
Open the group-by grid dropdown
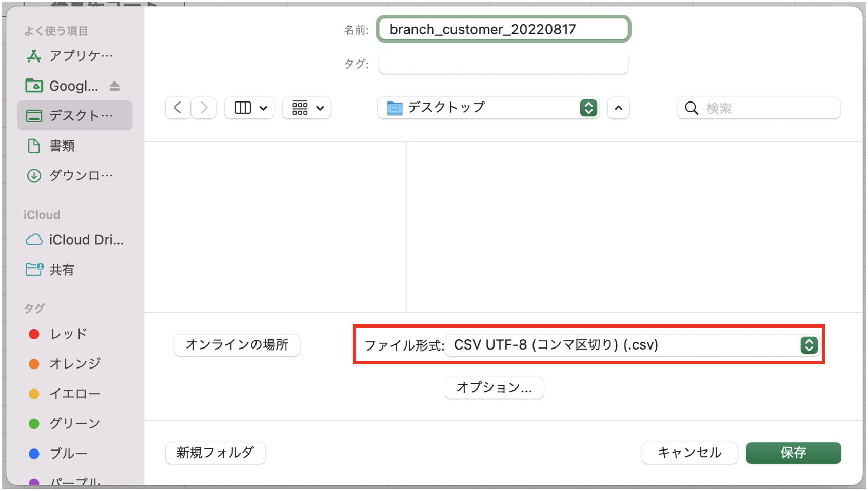pos(307,108)
